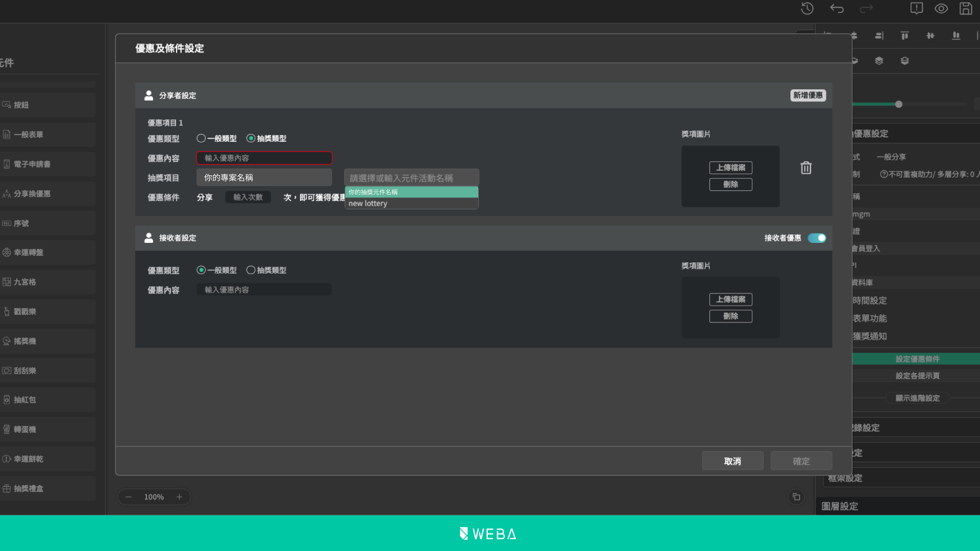The height and width of the screenshot is (551, 980).
Task: Click the 新增優惠 button
Action: click(808, 95)
